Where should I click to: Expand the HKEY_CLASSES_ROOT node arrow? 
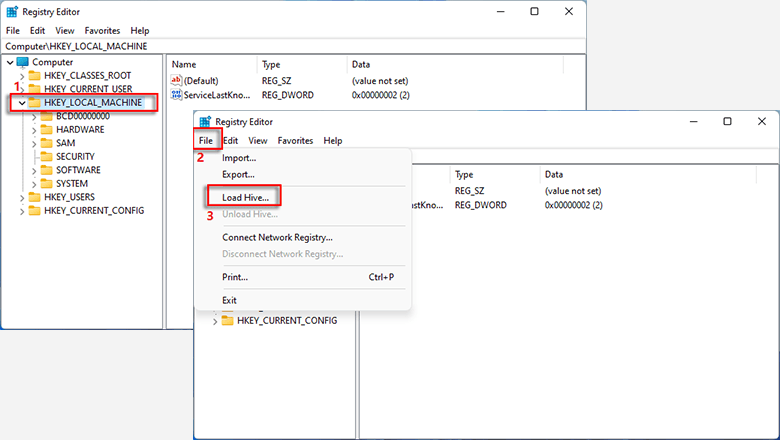point(22,76)
